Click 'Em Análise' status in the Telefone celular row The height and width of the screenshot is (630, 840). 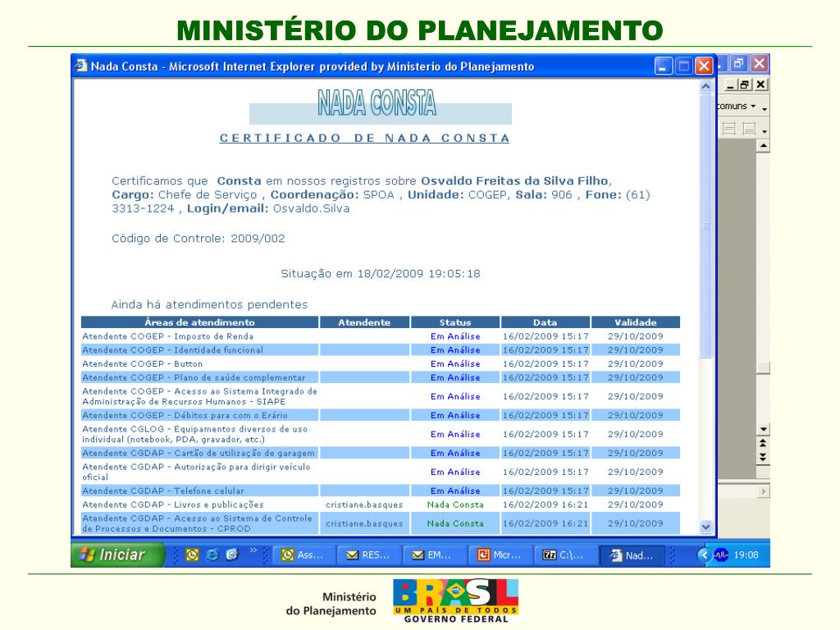tap(455, 491)
